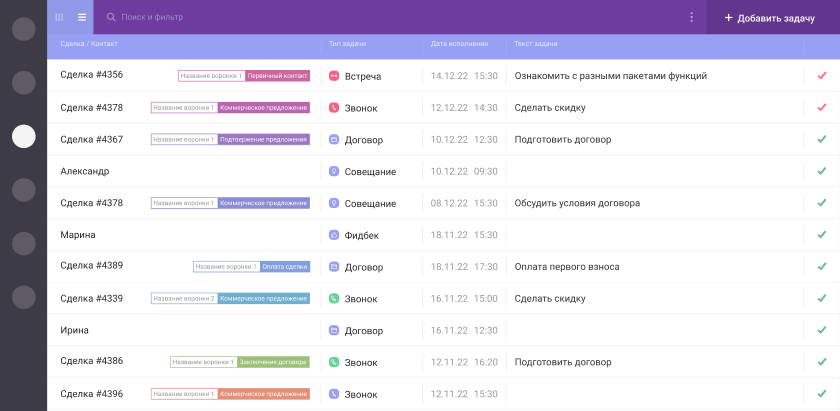Toggle the checkmark for Сделка #4367
The image size is (840, 411).
click(822, 139)
